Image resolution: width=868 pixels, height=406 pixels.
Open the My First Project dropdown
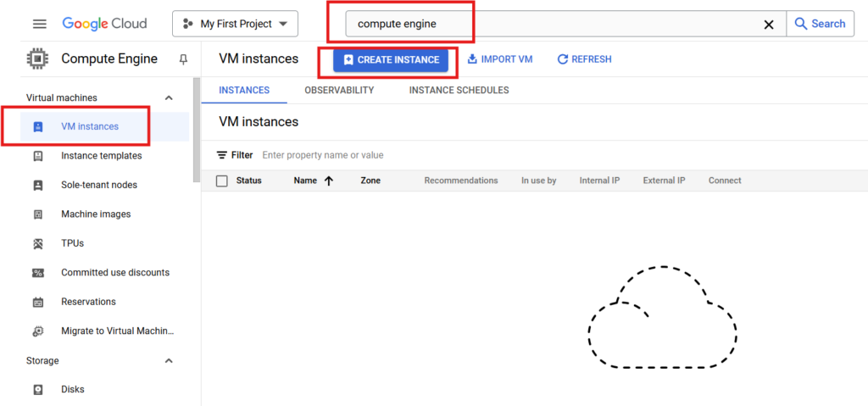pos(235,24)
